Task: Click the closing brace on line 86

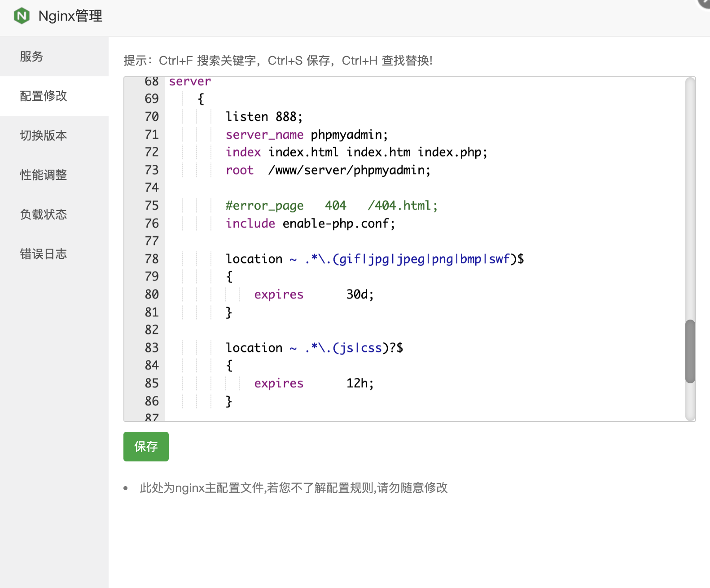Action: coord(229,401)
